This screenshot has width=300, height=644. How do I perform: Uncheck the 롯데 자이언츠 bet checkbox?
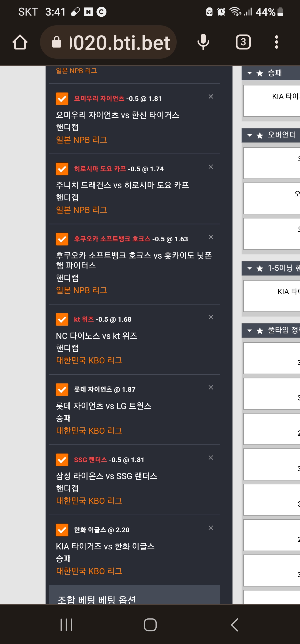pos(62,390)
